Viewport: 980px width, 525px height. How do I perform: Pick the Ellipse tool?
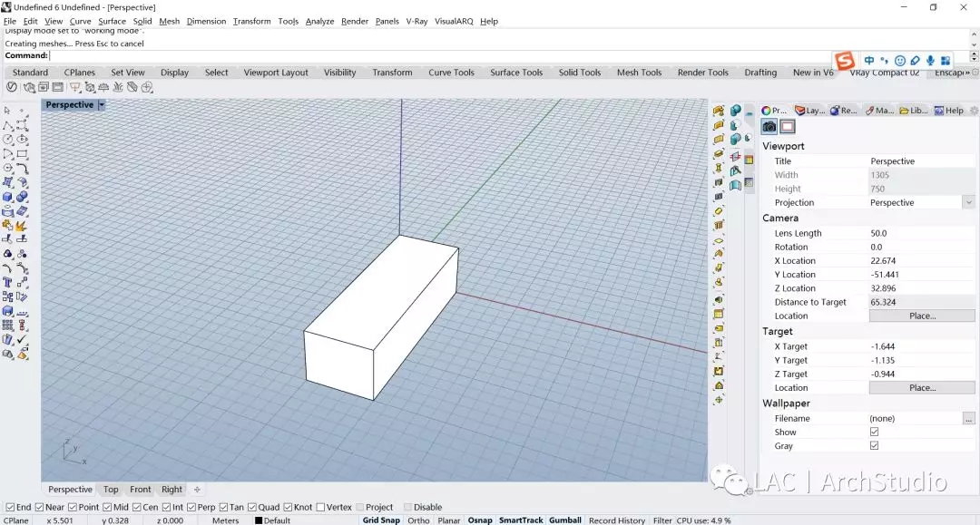point(22,140)
